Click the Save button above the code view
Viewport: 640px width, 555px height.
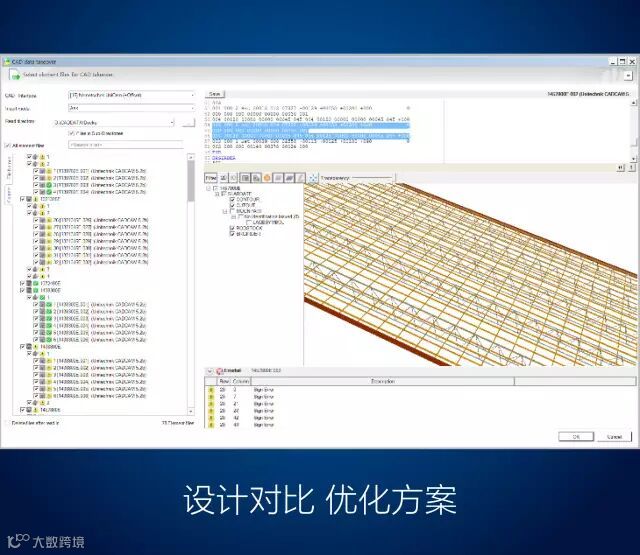(215, 94)
